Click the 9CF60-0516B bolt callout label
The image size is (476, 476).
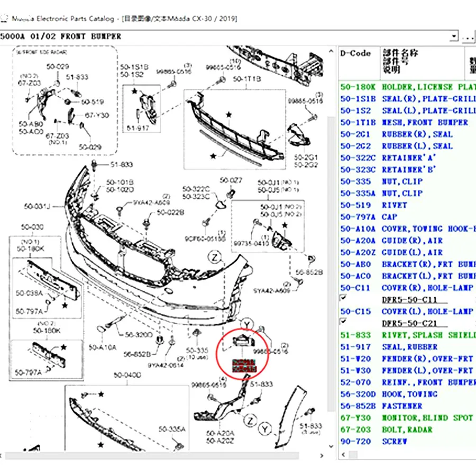205,239
